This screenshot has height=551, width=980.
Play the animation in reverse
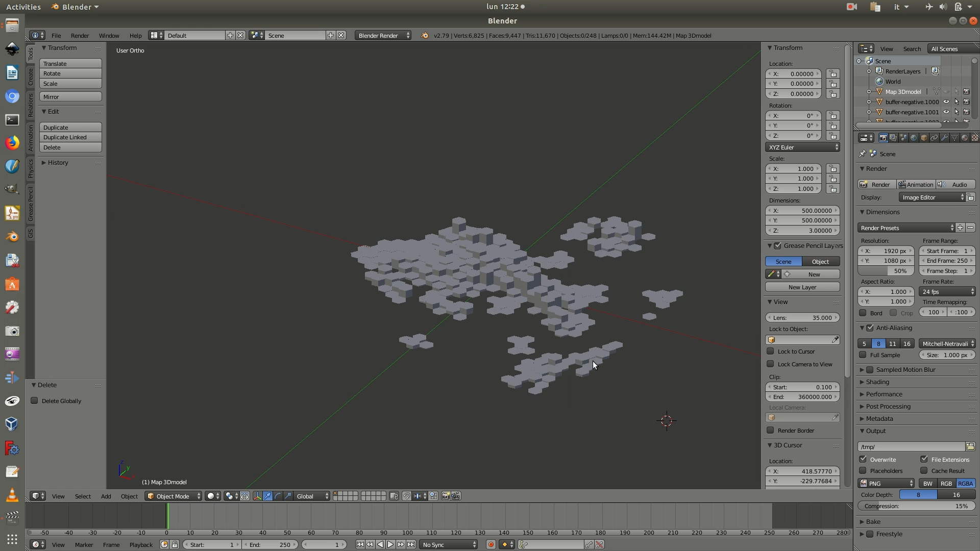point(380,544)
